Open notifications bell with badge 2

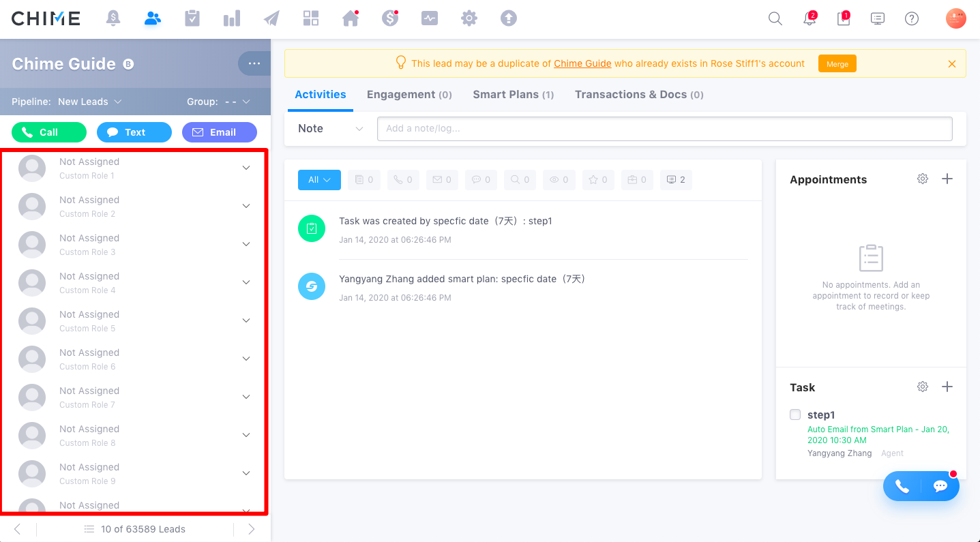810,18
